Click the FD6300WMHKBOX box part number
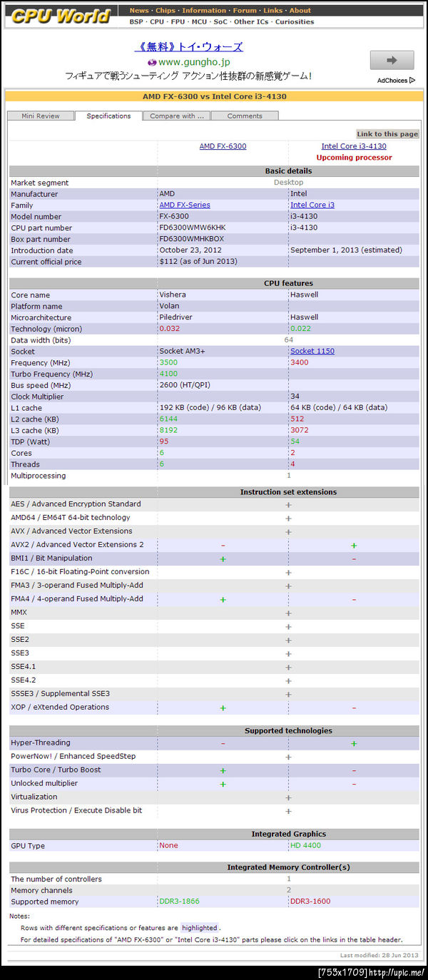 tap(192, 239)
